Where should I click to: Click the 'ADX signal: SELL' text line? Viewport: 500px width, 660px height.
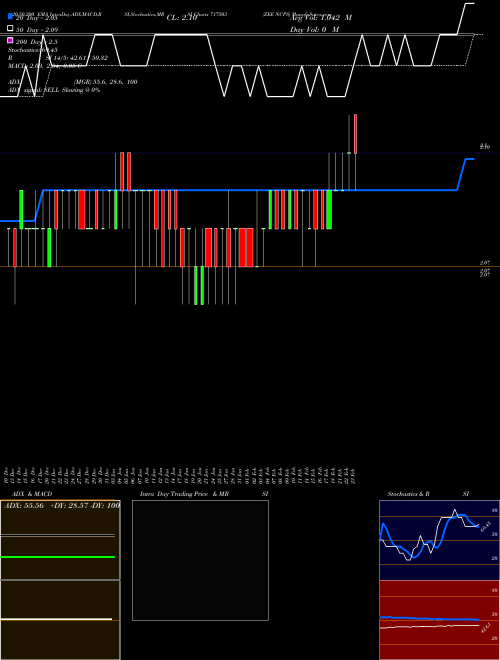tap(54, 90)
